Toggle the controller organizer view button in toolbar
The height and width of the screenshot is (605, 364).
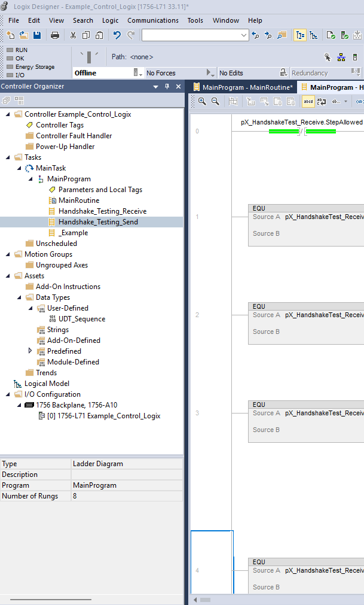300,36
